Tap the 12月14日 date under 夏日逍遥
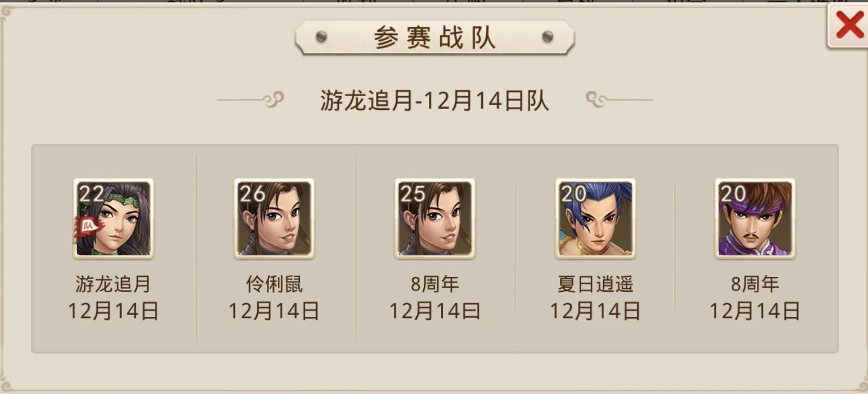 pyautogui.click(x=595, y=311)
